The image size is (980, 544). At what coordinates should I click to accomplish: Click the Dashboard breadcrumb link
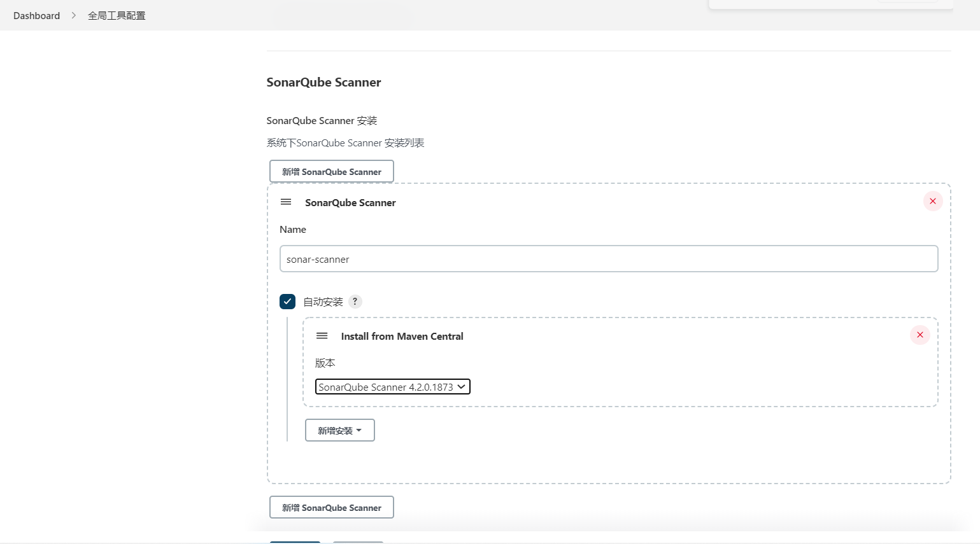click(36, 15)
